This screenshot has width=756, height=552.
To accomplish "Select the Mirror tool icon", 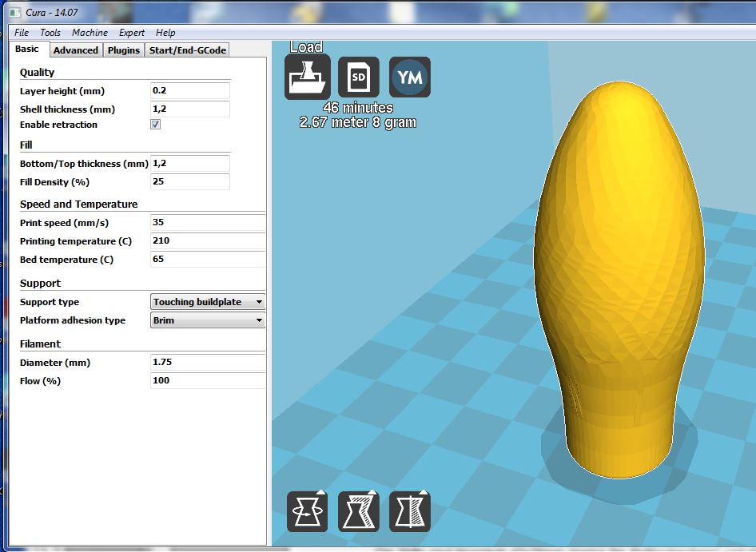I will click(x=410, y=511).
